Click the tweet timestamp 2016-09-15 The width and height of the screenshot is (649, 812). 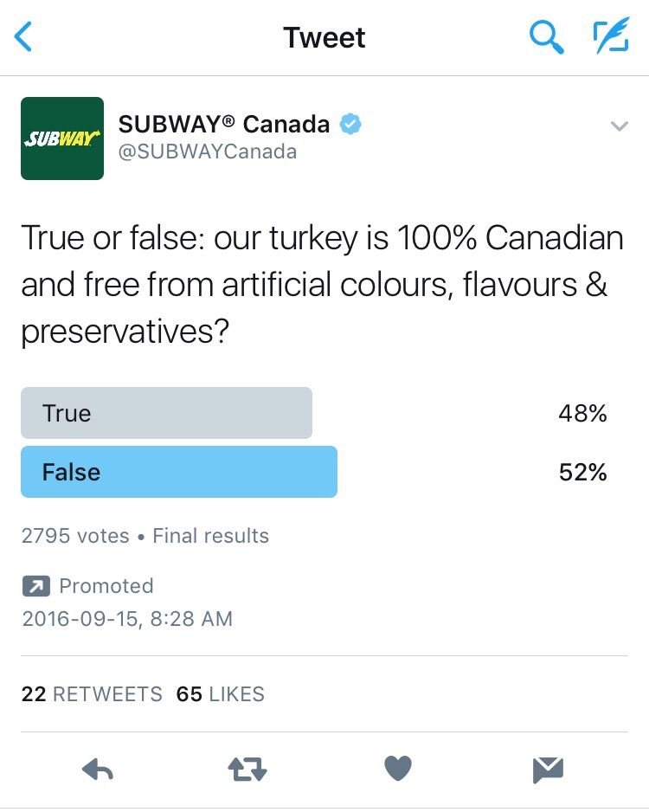[126, 619]
